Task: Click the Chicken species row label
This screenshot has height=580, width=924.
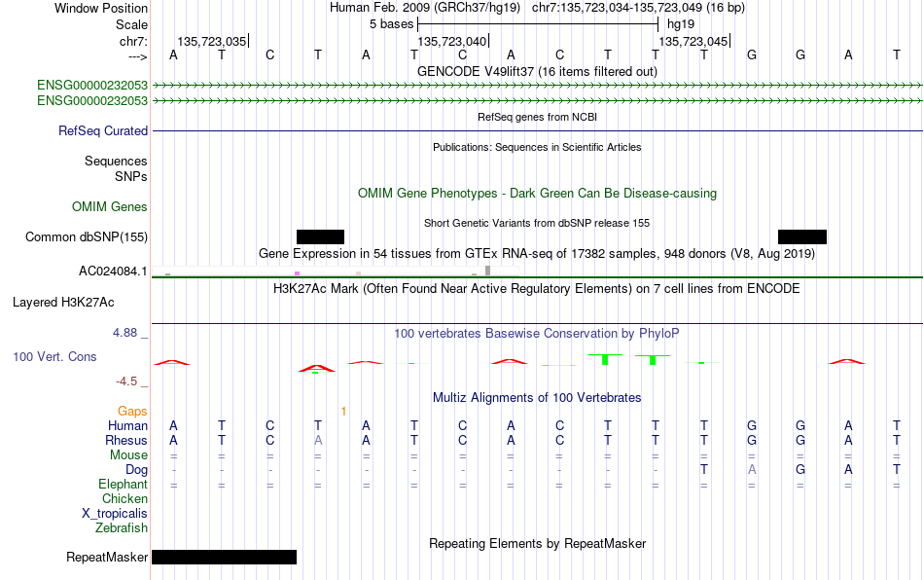Action: [x=124, y=498]
